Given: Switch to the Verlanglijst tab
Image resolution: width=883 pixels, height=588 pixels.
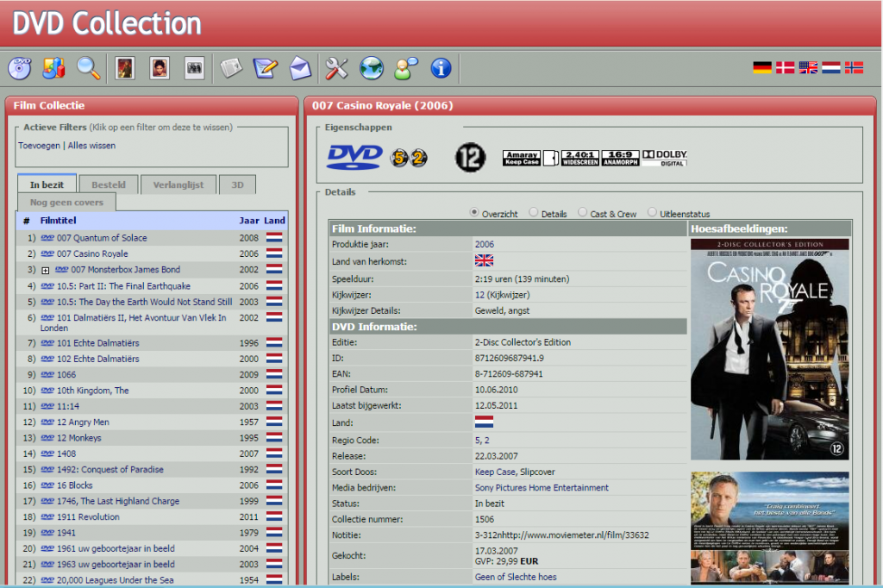Looking at the screenshot, I should (179, 185).
